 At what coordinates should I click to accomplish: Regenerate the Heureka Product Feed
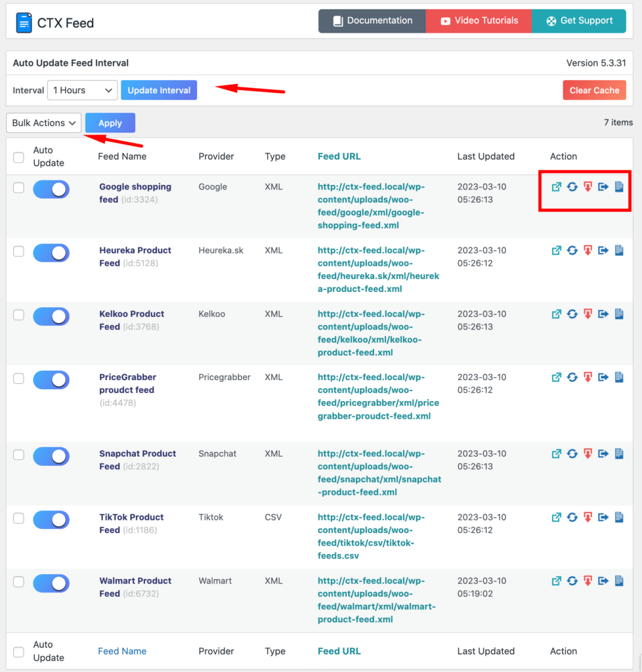(x=572, y=250)
